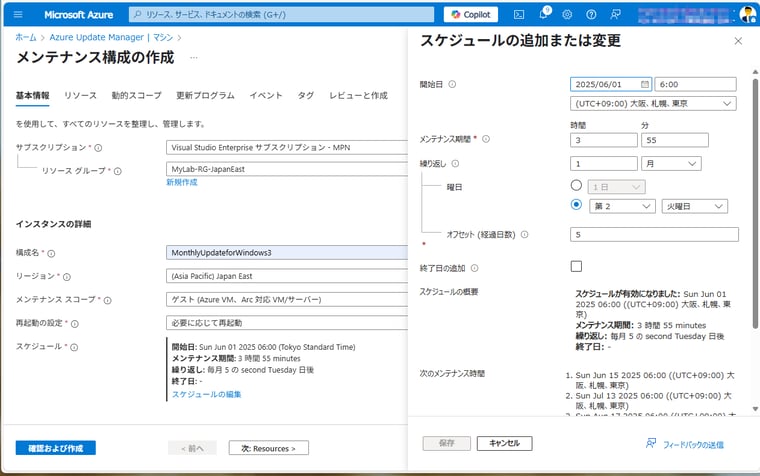
Task: Show info tooltip for スケジュール
Action: [x=74, y=347]
